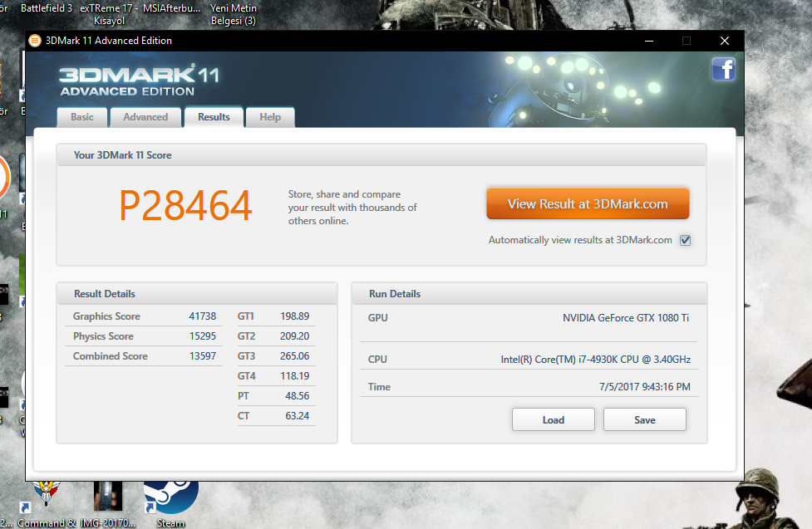Open the Facebook share icon
812x529 pixels.
pos(723,69)
